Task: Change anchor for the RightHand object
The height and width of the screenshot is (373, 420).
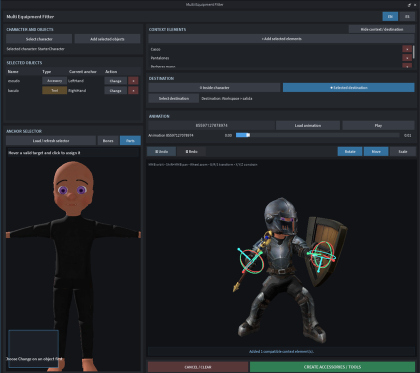Action: coord(115,90)
